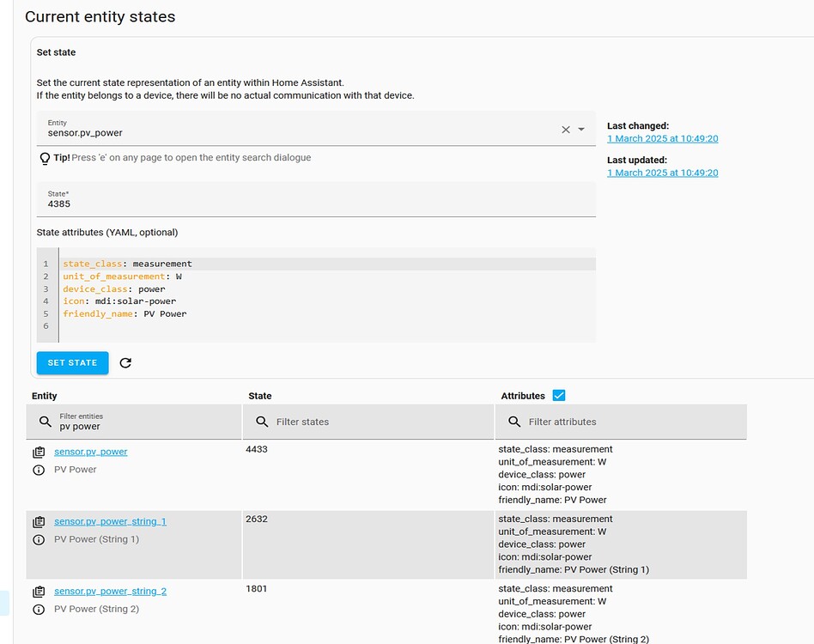The width and height of the screenshot is (814, 644).
Task: Open info for PV Power (String 2)
Action: 38,609
